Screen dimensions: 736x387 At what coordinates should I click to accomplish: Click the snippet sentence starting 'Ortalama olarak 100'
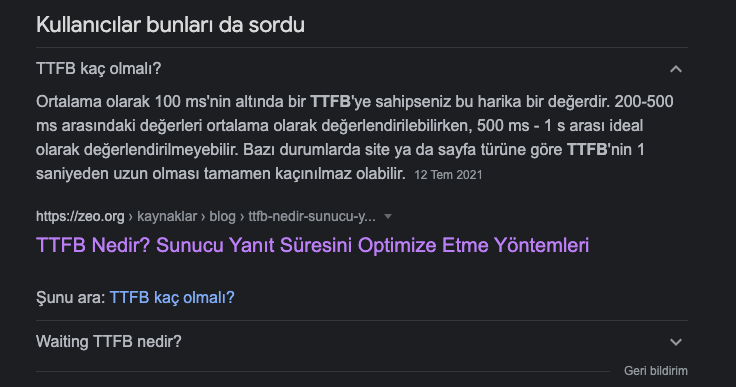323,101
